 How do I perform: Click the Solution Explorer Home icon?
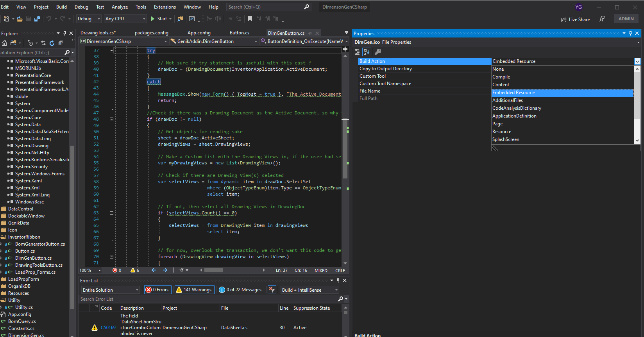click(4, 43)
